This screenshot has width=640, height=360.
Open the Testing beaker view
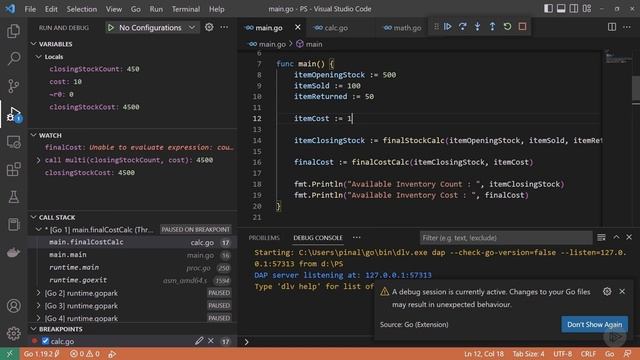click(x=13, y=197)
